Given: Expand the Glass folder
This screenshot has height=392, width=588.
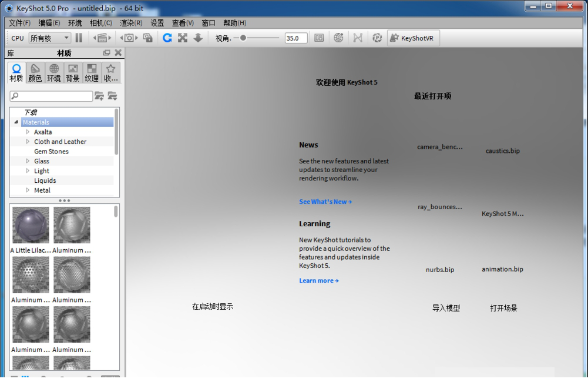Looking at the screenshot, I should click(28, 161).
